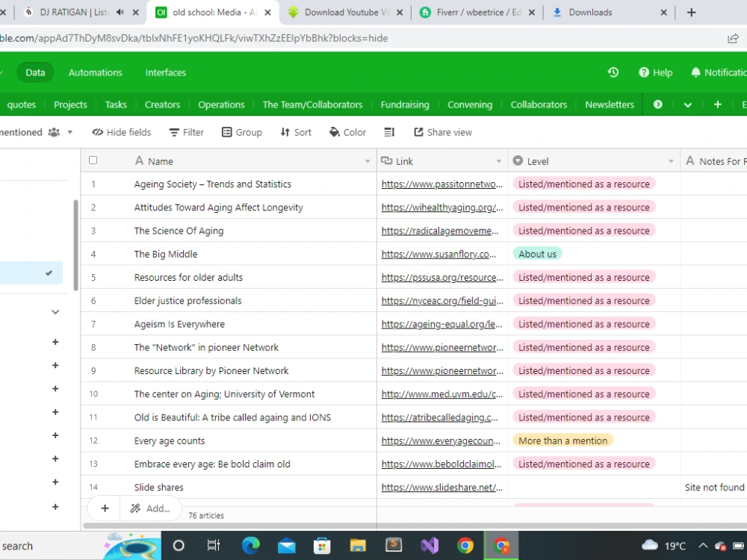
Task: Open the Automations tab
Action: (x=96, y=72)
